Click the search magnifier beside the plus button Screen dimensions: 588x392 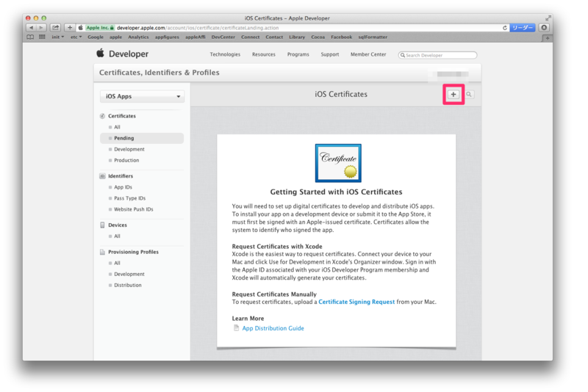pyautogui.click(x=469, y=95)
